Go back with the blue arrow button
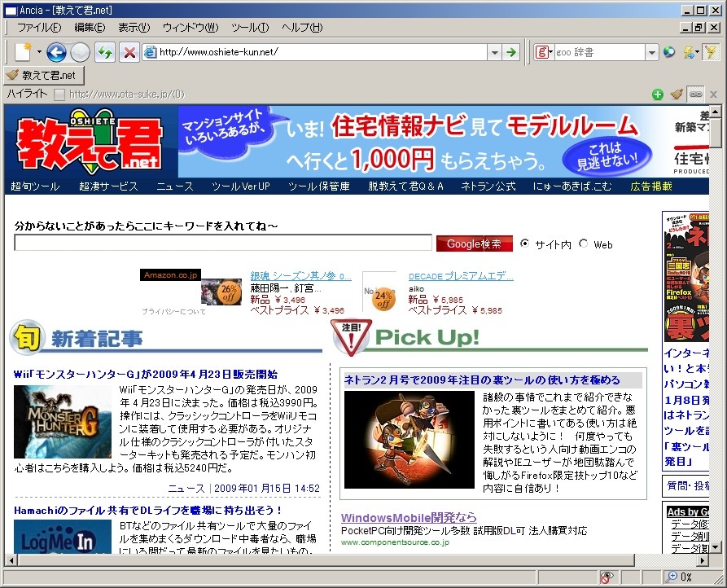The image size is (727, 588). click(x=56, y=52)
